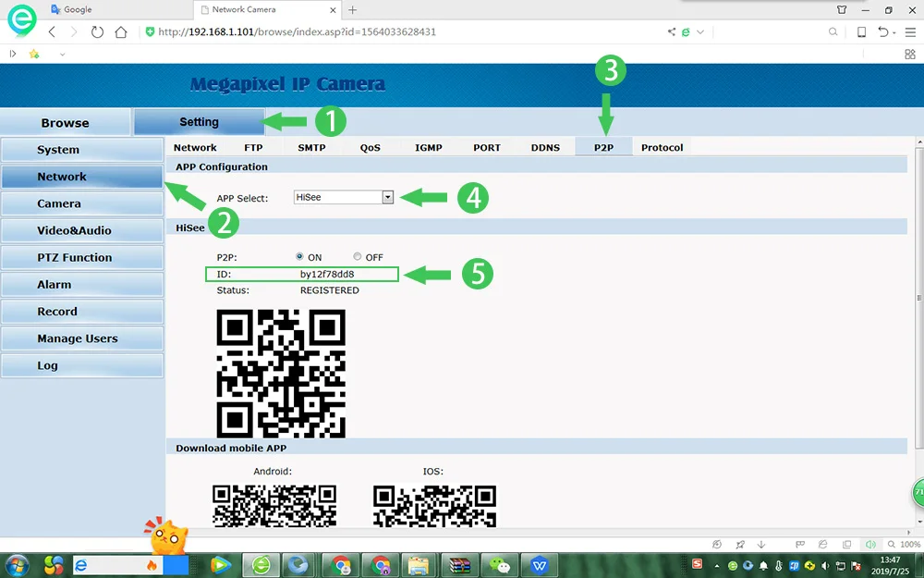Viewport: 924px width, 578px height.
Task: Reload the page with the refresh icon
Action: point(97,31)
